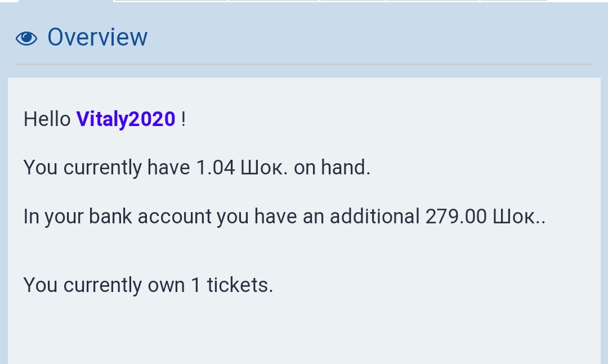Viewport: 608px width, 364px height.
Task: Click the word 'tickets'
Action: point(239,285)
